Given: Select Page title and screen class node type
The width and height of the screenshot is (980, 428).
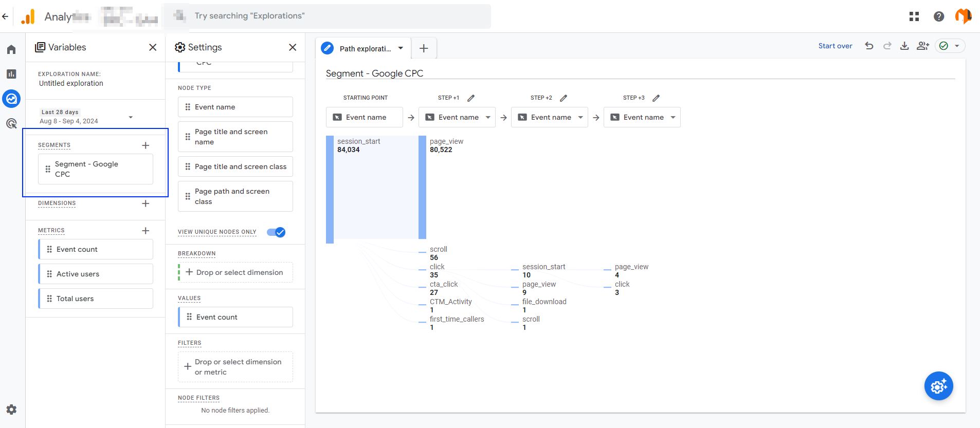Looking at the screenshot, I should [x=235, y=166].
